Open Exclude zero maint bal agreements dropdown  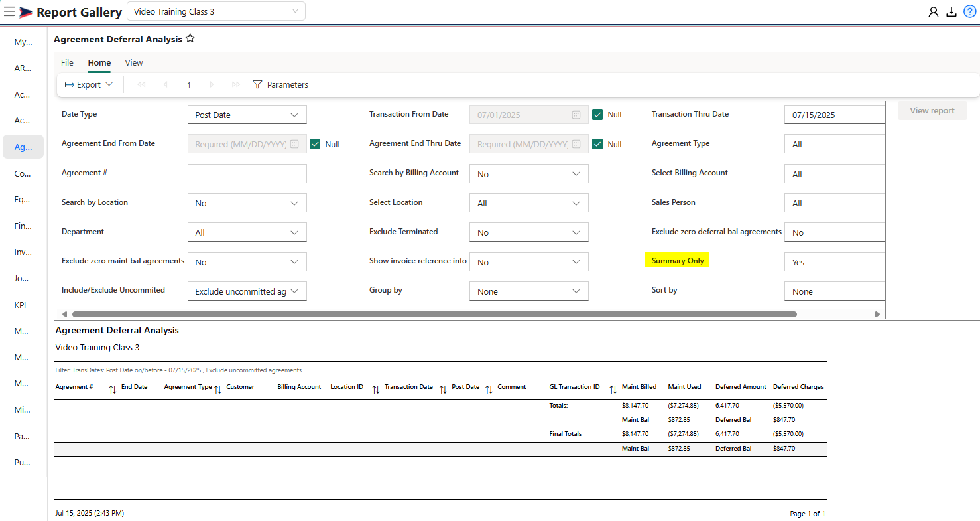pos(247,262)
